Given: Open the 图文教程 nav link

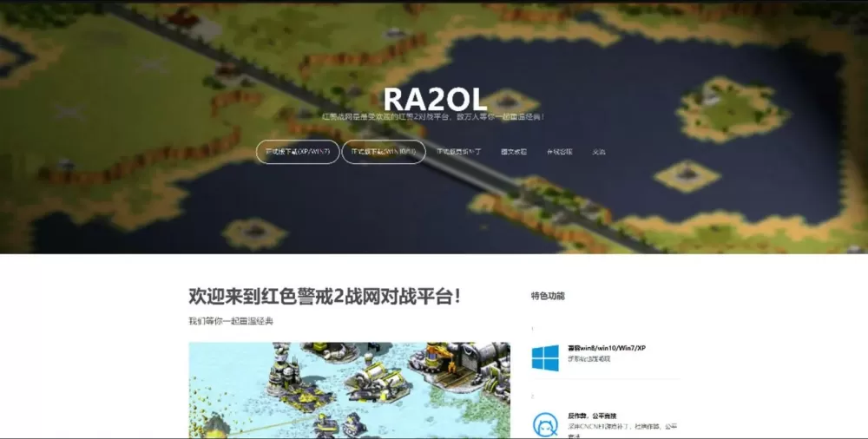Looking at the screenshot, I should coord(514,152).
